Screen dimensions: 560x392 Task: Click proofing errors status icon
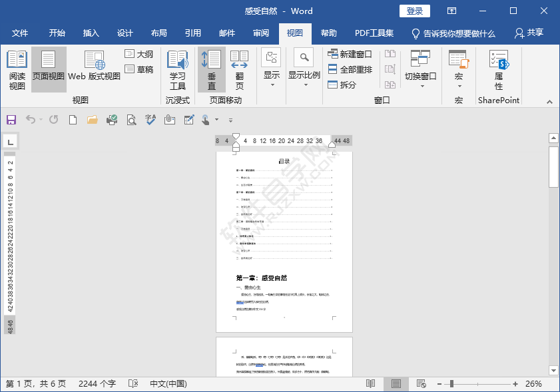tap(133, 384)
